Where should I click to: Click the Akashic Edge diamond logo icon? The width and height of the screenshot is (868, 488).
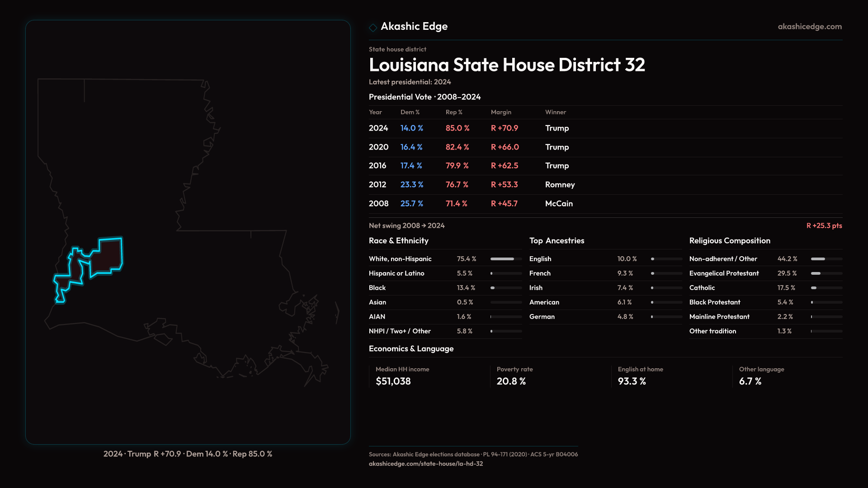click(373, 28)
